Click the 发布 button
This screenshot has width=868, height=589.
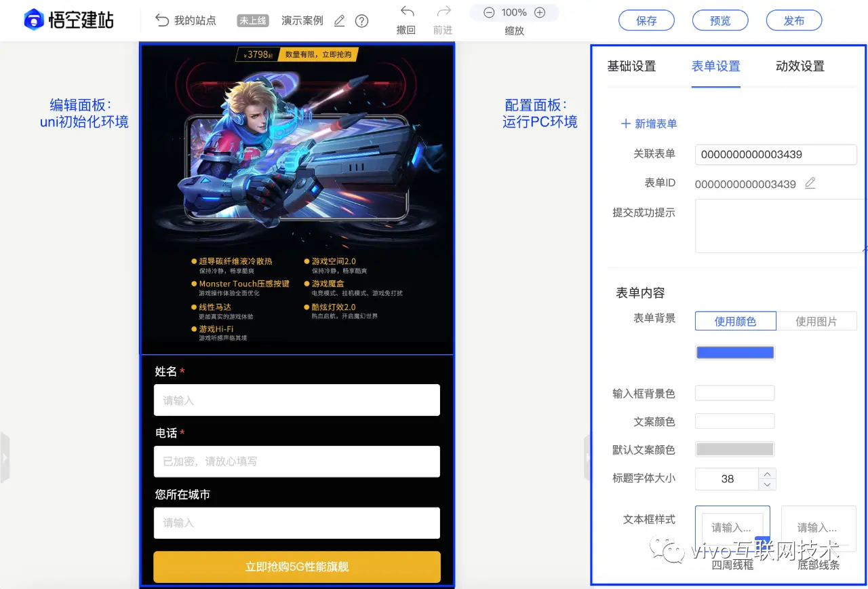(793, 20)
